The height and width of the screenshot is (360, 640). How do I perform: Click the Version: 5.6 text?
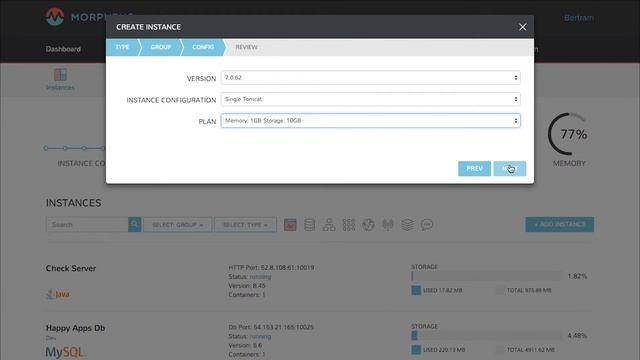(x=245, y=345)
